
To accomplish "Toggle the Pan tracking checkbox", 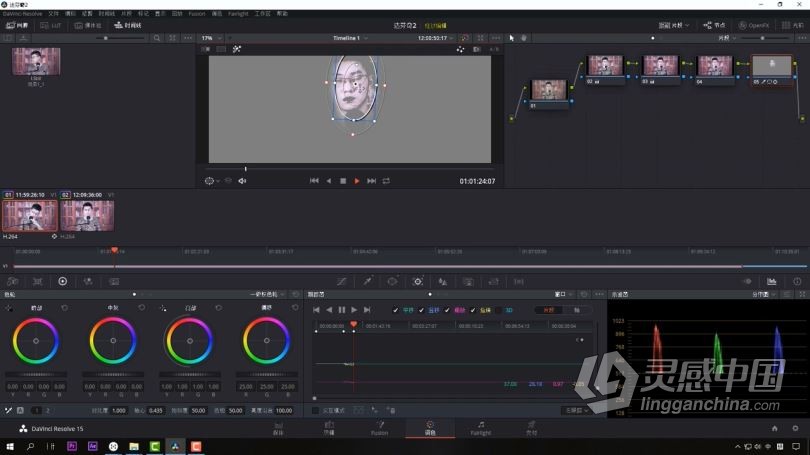I will (x=395, y=310).
